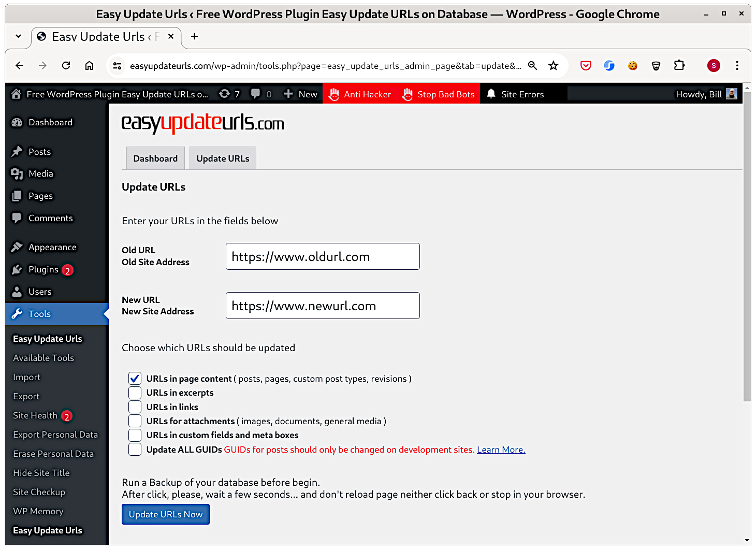756x550 pixels.
Task: Select the Posts icon in admin sidebar
Action: 17,151
